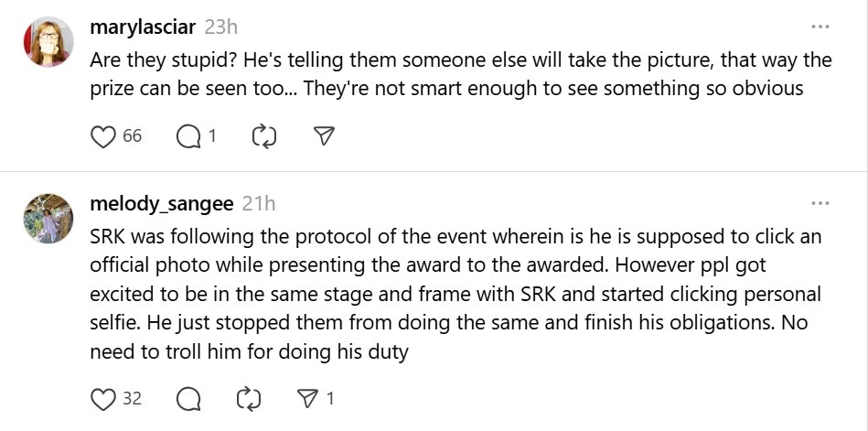The height and width of the screenshot is (431, 868).
Task: Like marylasciar's comment with the heart icon
Action: coord(102,136)
